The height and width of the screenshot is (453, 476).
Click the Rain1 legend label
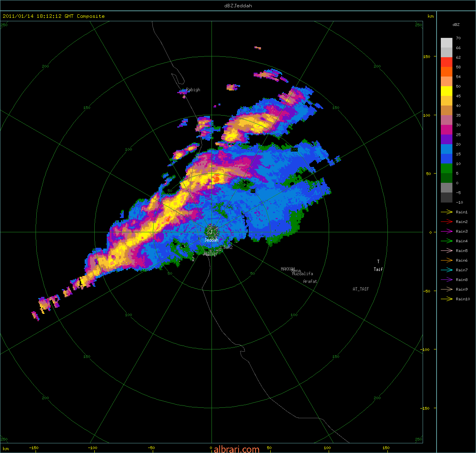[x=462, y=212]
